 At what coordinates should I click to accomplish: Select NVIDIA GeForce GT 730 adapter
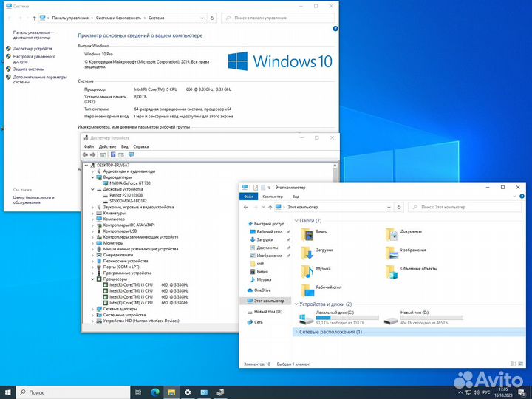pyautogui.click(x=129, y=183)
